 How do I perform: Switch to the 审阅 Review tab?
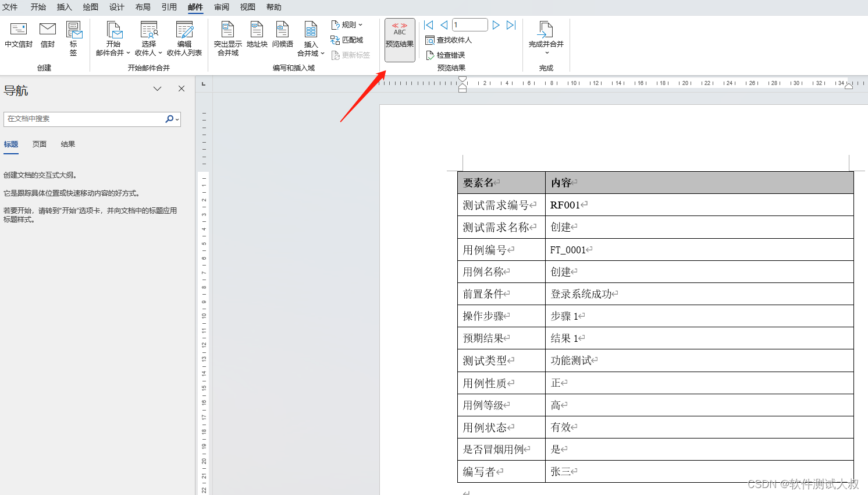222,7
